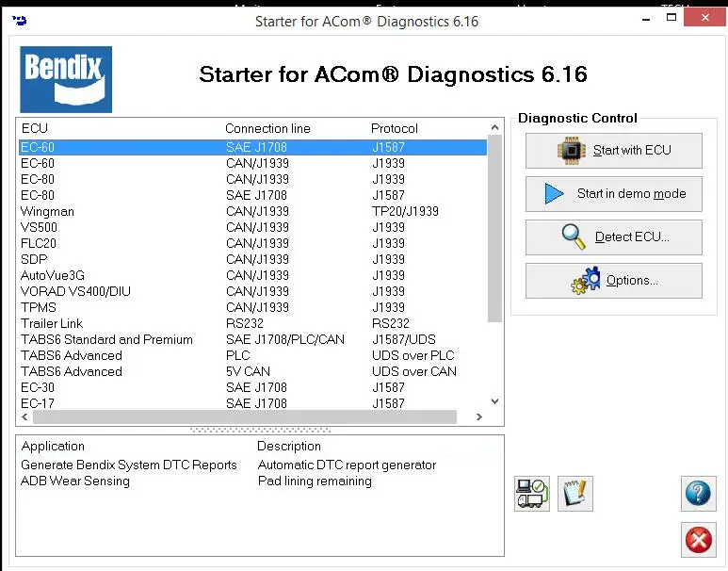Click the ECU column header

click(x=35, y=129)
